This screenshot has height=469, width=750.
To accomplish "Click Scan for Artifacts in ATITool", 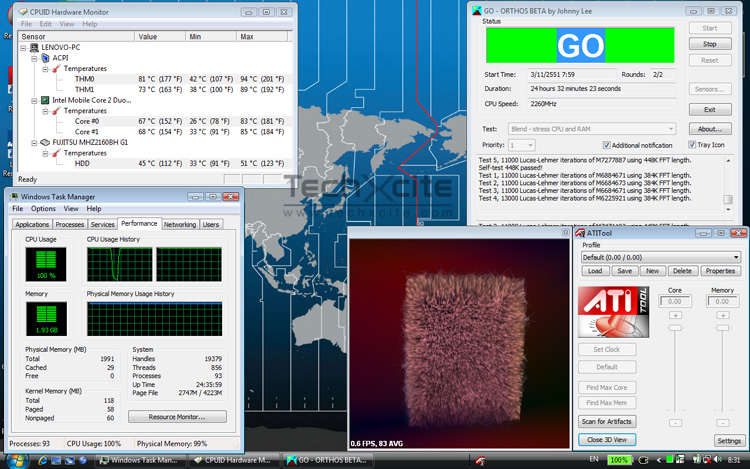I will (x=607, y=421).
